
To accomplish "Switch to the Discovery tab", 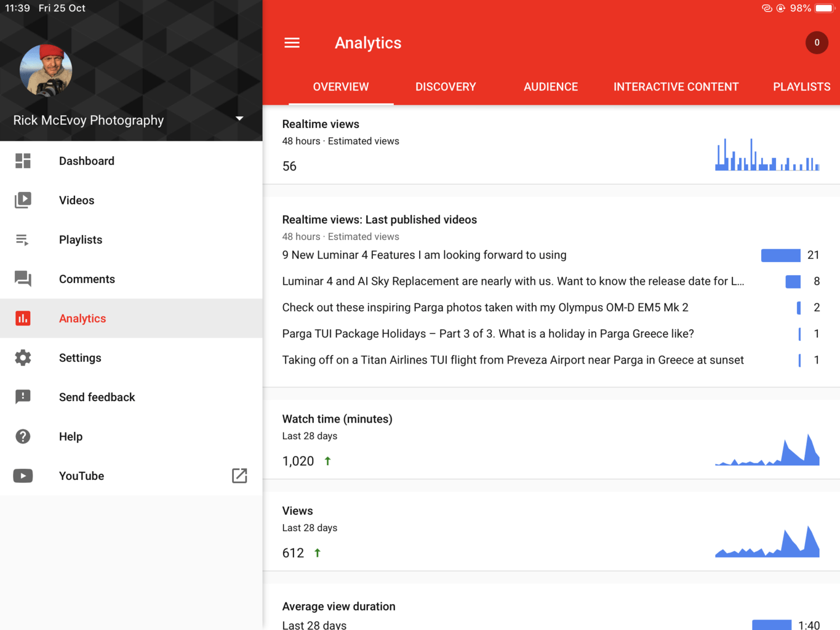I will point(446,87).
